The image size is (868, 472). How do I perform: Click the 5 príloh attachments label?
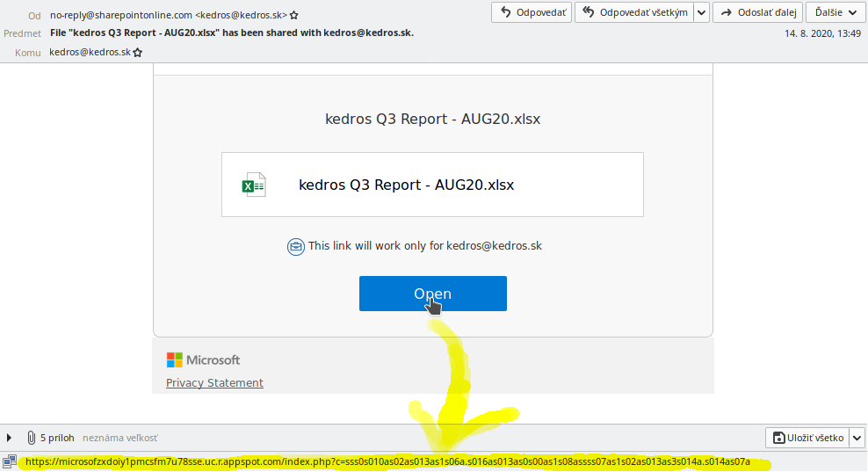tap(57, 438)
